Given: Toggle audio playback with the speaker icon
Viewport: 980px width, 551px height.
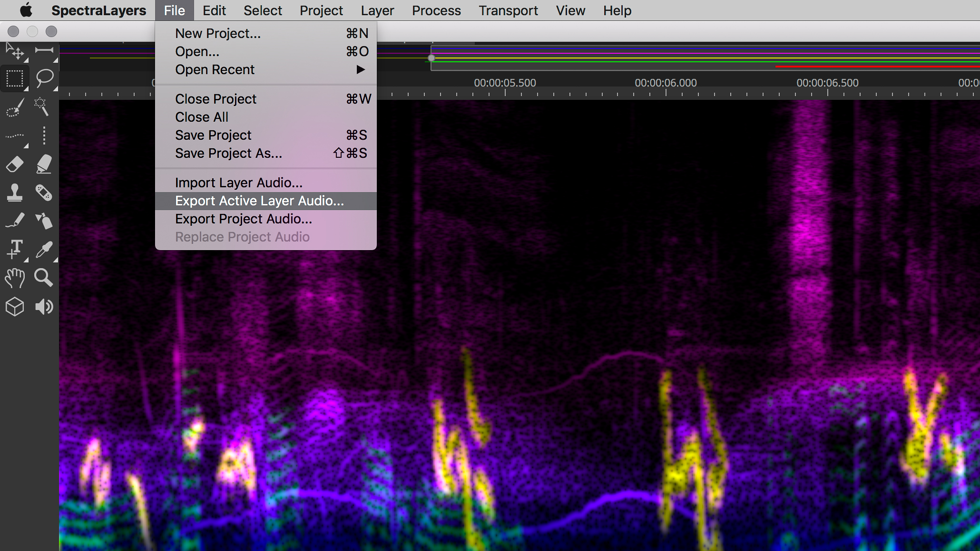Looking at the screenshot, I should pos(44,307).
